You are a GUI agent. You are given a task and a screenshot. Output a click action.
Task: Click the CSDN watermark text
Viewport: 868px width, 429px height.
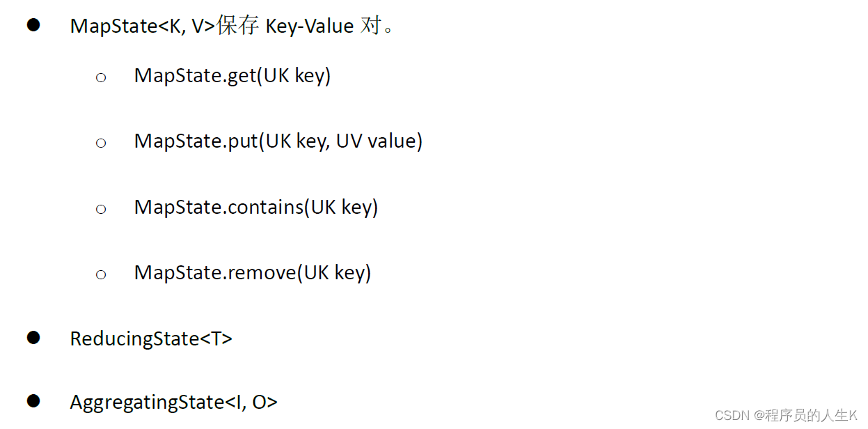tap(731, 415)
